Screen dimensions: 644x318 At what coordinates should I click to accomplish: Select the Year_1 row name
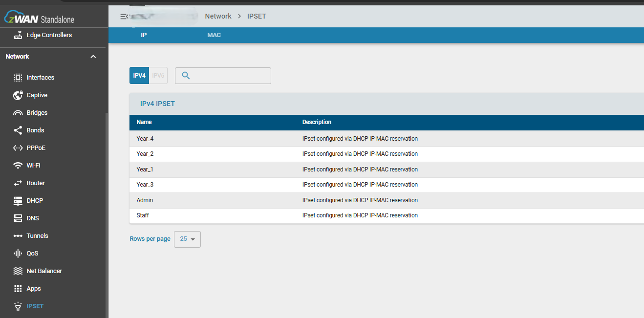point(145,170)
